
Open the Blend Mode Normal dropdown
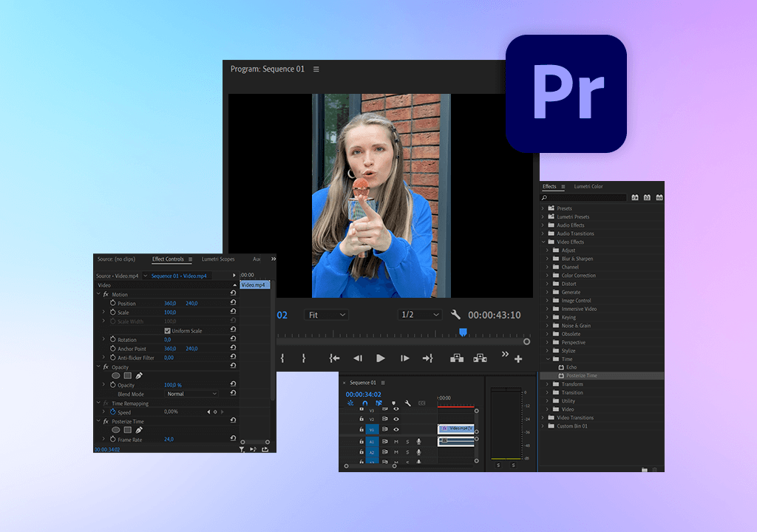click(191, 394)
